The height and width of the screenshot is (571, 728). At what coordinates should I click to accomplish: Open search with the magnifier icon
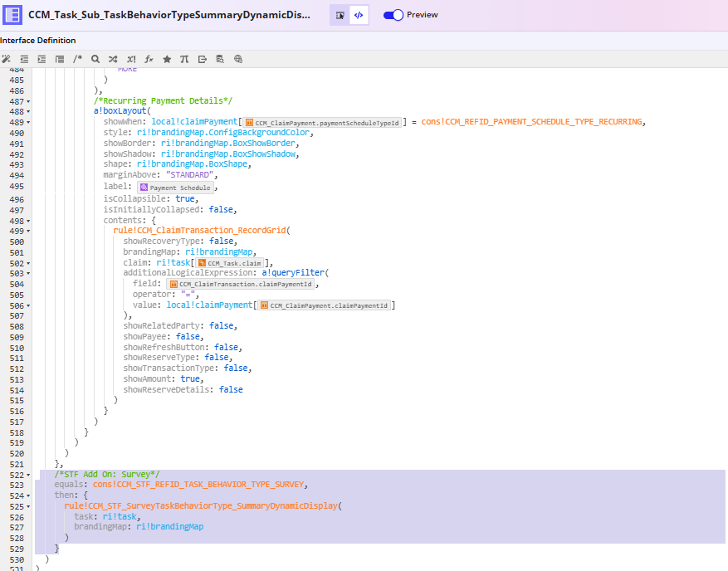95,59
